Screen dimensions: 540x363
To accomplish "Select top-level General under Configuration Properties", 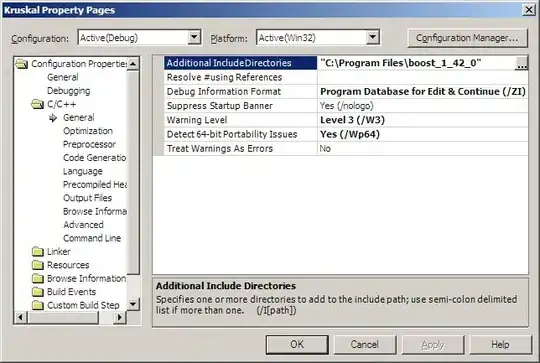I will click(63, 77).
